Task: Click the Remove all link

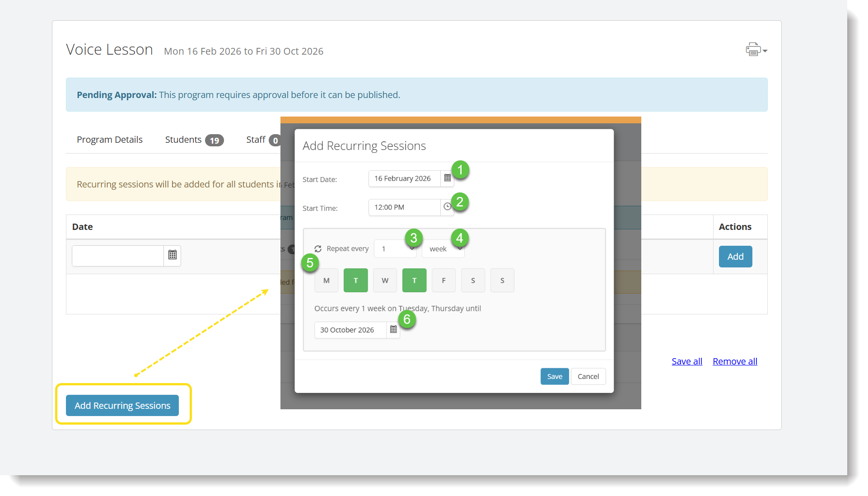Action: point(735,361)
